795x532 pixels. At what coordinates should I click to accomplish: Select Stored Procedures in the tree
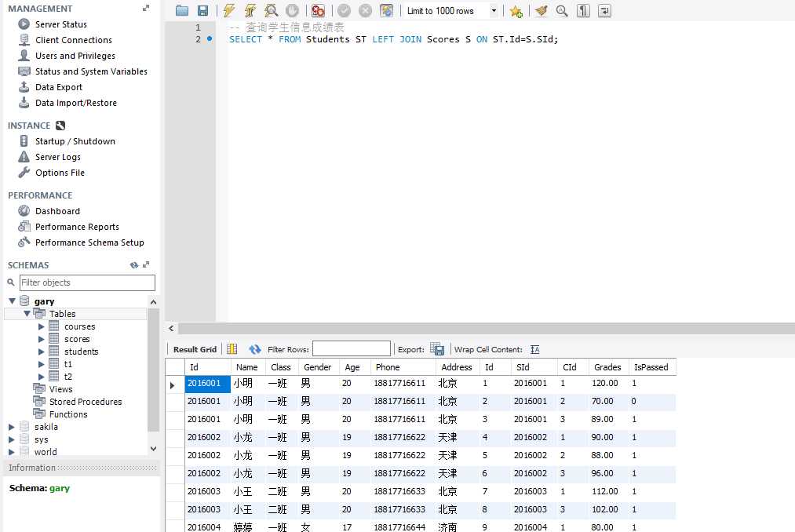point(86,402)
